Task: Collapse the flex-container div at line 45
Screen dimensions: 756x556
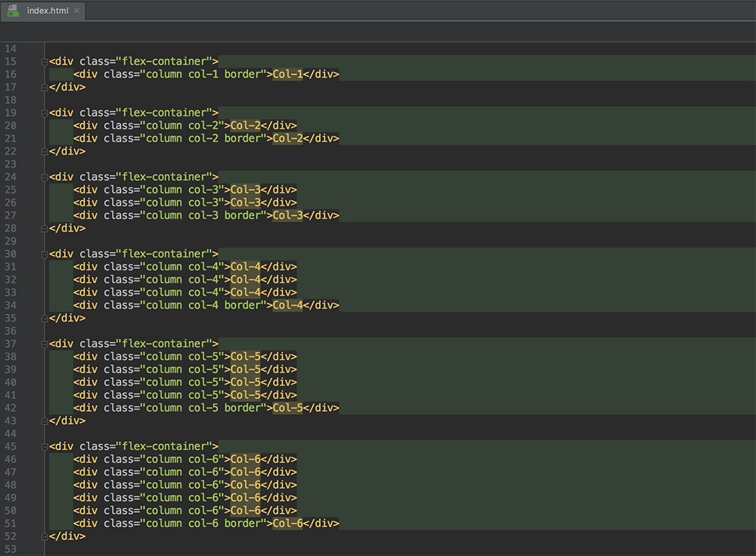Action: [x=45, y=446]
